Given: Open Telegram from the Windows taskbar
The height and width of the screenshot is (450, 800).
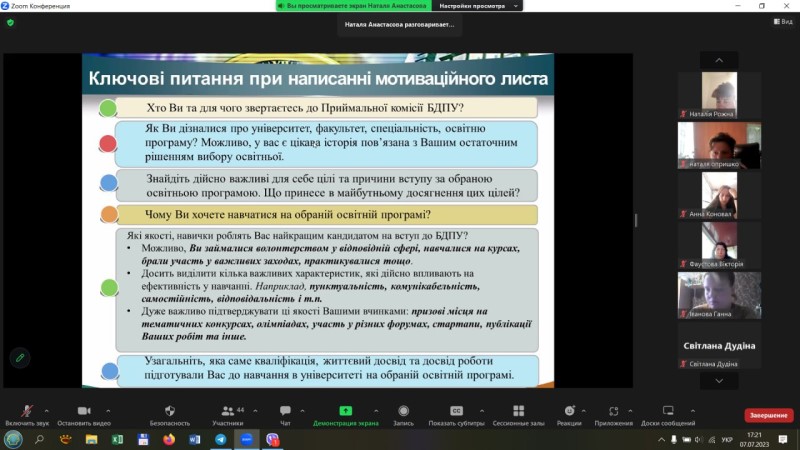Looking at the screenshot, I should (220, 439).
